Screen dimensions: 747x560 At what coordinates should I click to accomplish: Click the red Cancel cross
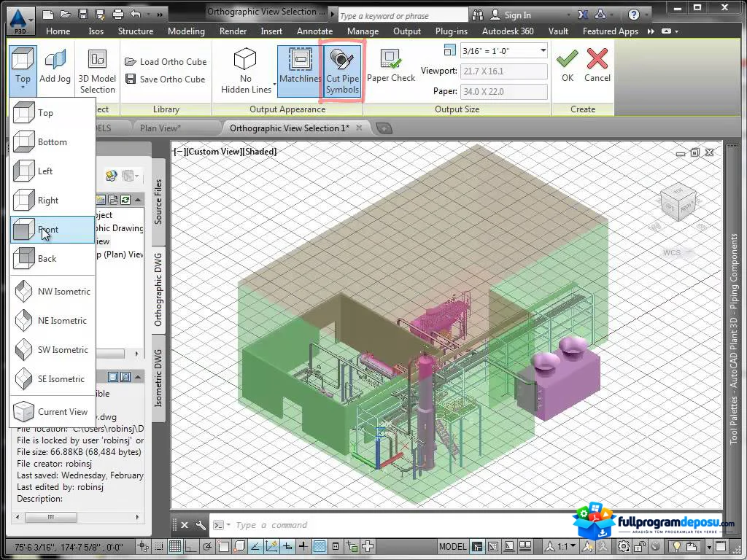click(x=597, y=66)
